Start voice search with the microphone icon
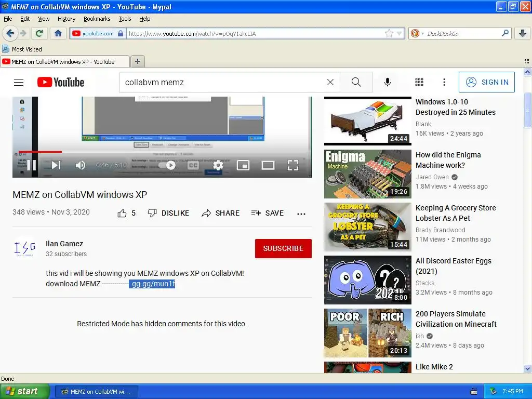The image size is (532, 399). click(x=388, y=82)
